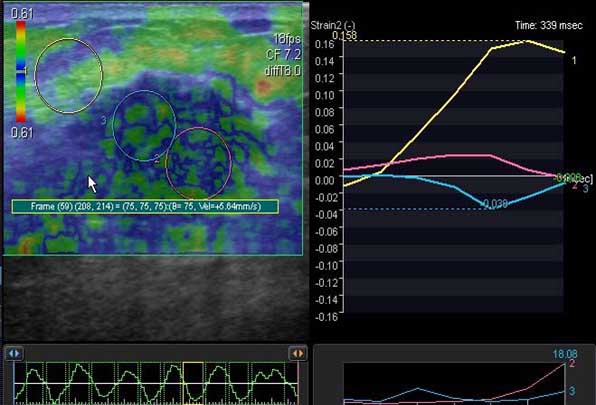Click the strain color scale bar

(21, 71)
